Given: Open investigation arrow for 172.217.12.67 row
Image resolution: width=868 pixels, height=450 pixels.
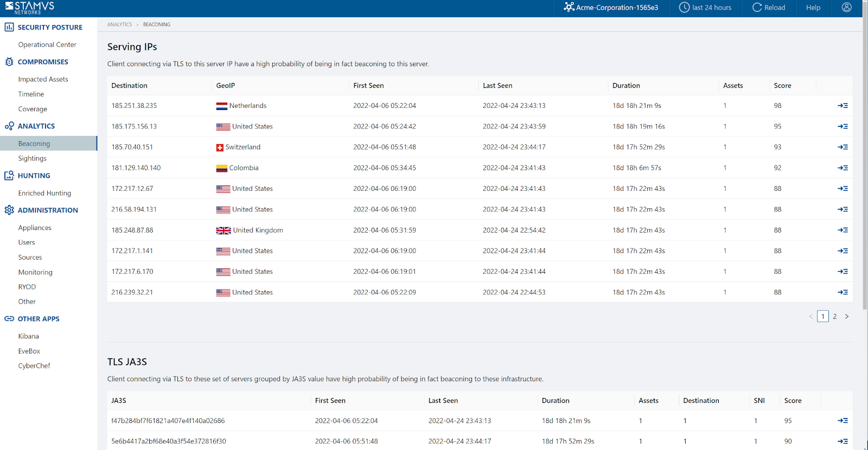Looking at the screenshot, I should pyautogui.click(x=843, y=189).
